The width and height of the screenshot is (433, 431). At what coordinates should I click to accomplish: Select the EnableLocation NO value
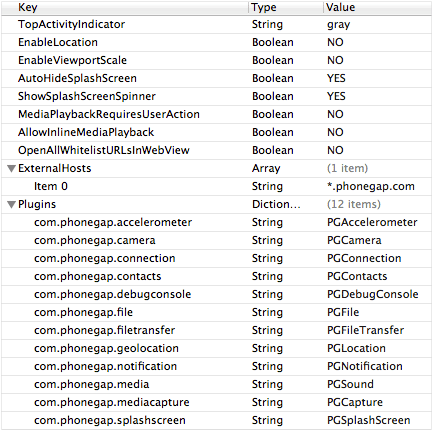(x=335, y=42)
